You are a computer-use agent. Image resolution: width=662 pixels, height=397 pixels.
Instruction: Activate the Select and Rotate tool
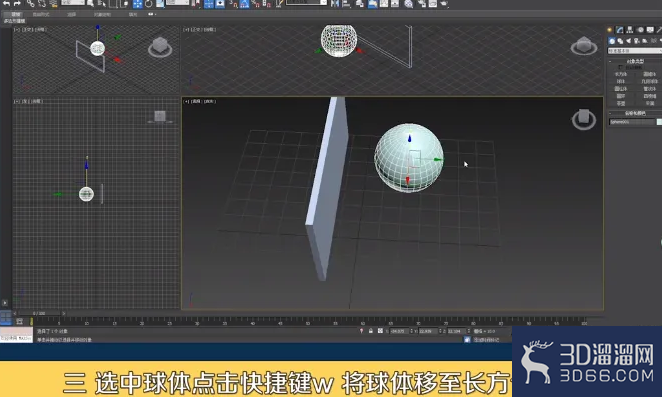[149, 4]
